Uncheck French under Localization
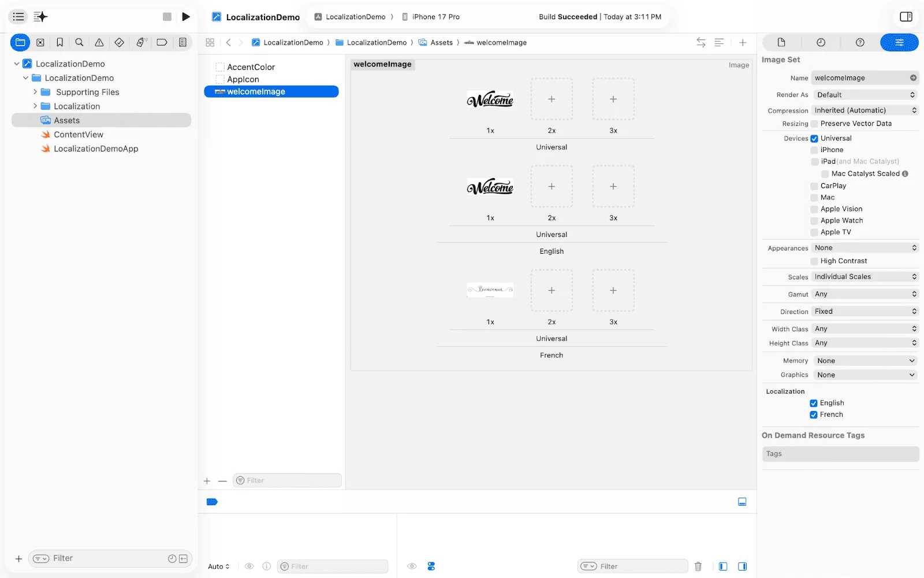This screenshot has height=578, width=924. (x=814, y=414)
